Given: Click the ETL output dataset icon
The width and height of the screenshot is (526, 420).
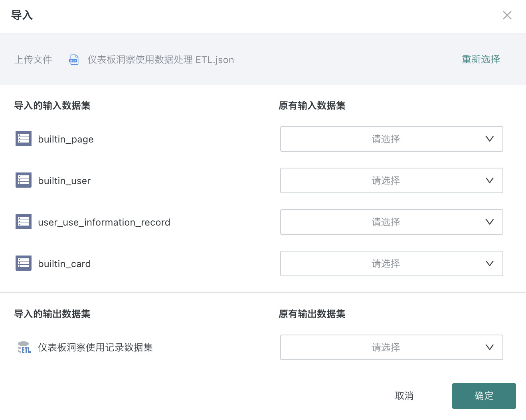Looking at the screenshot, I should (24, 347).
